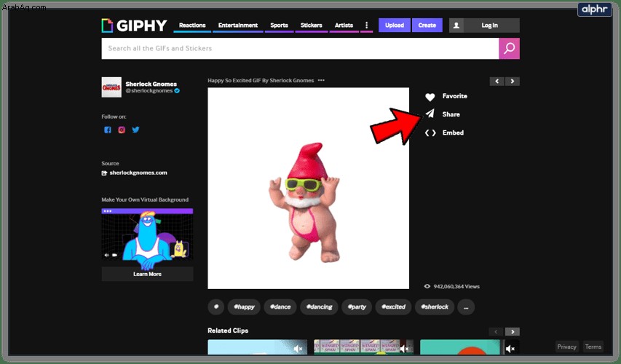The width and height of the screenshot is (621, 364).
Task: Unmute the second related clip
Action: [404, 349]
